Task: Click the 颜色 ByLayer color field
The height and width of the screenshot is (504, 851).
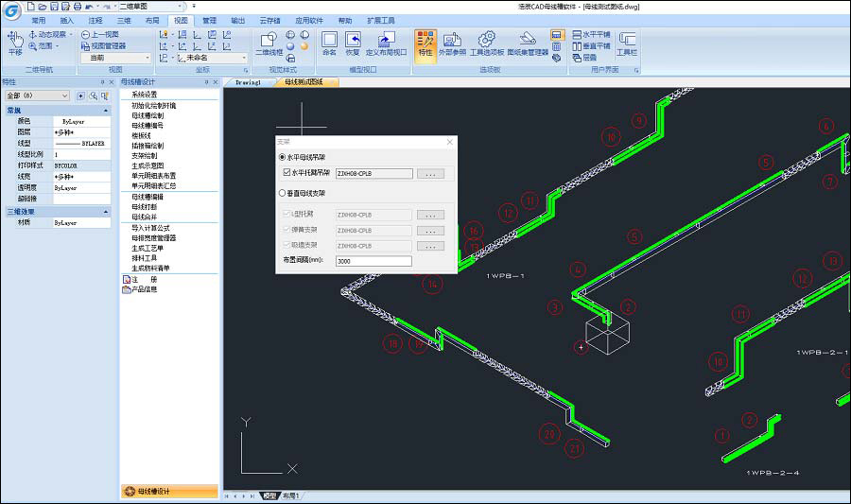Action: point(81,122)
